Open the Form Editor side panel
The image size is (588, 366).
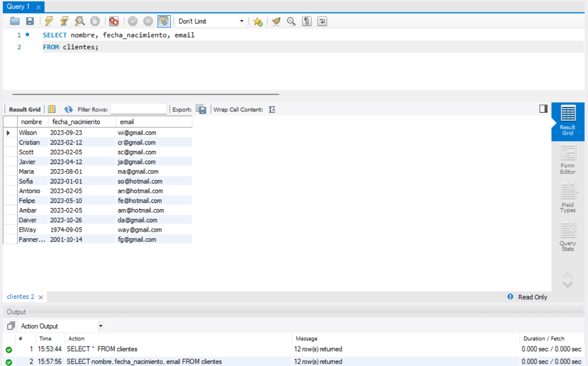[x=567, y=160]
